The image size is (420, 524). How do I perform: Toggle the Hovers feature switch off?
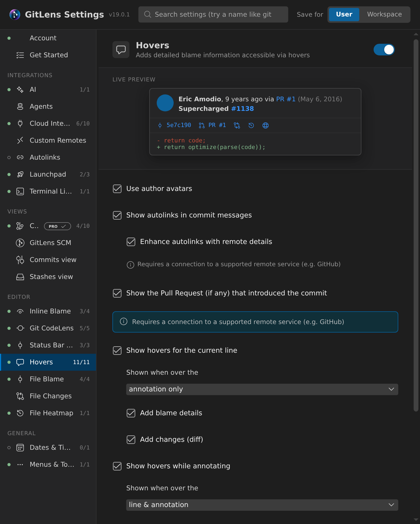384,50
